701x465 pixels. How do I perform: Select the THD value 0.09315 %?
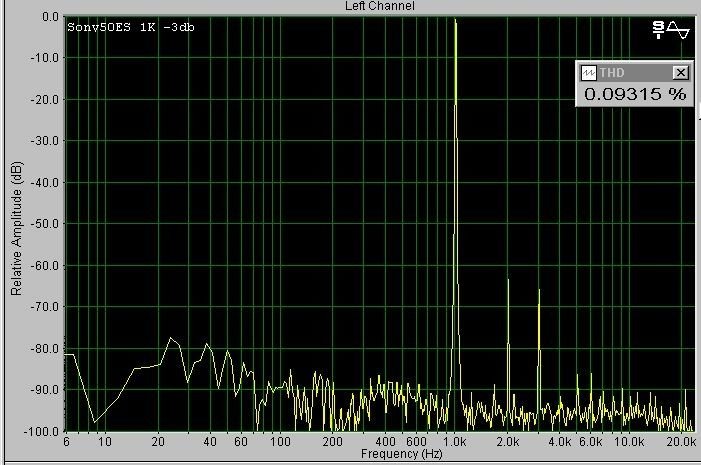635,94
